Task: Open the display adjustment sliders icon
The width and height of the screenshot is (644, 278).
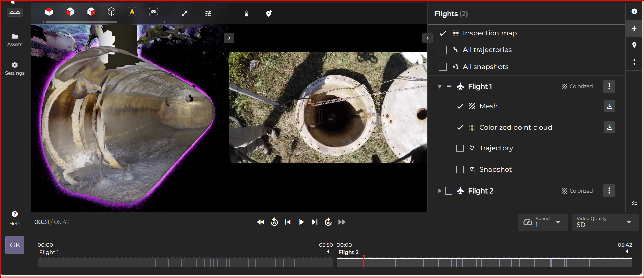Action: pos(208,14)
